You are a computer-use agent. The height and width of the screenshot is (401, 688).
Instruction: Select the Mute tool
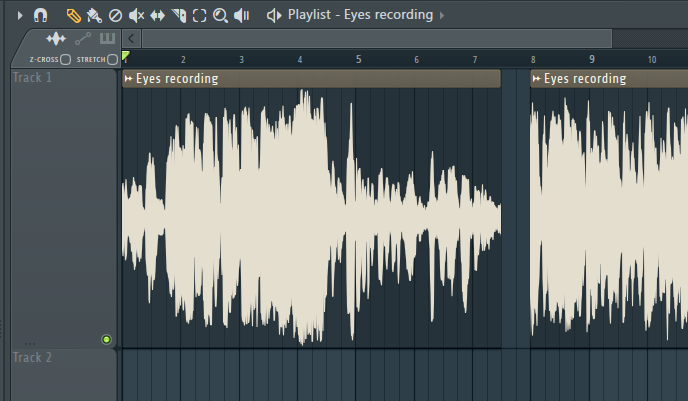[137, 16]
